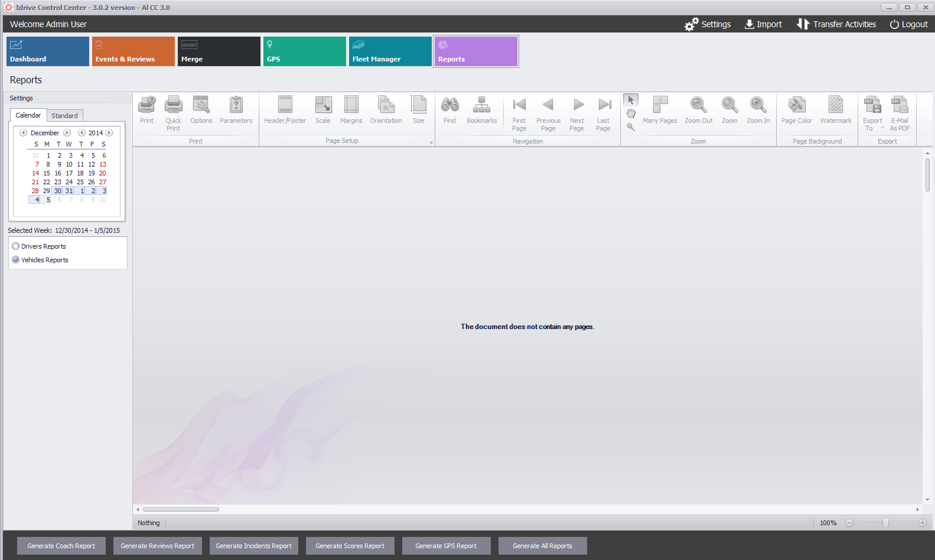Go to previous year in calendar
Viewport: 935px width, 560px height.
(82, 133)
